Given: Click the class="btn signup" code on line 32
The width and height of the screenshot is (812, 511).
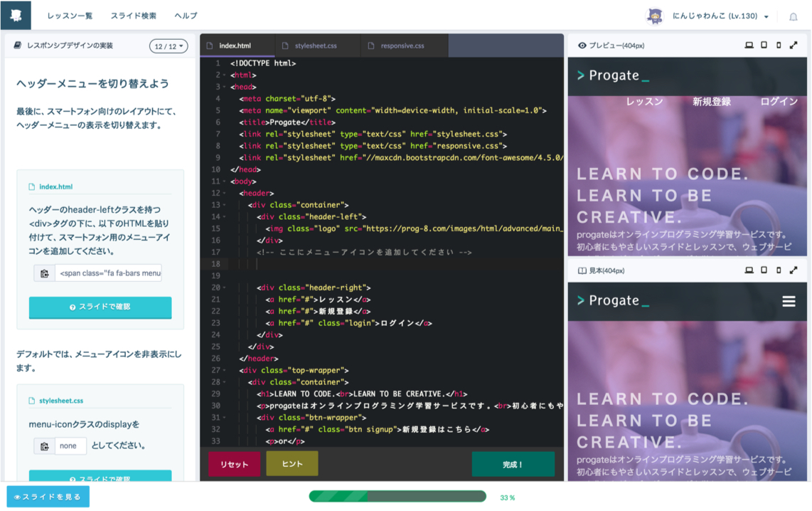Looking at the screenshot, I should coord(378,430).
